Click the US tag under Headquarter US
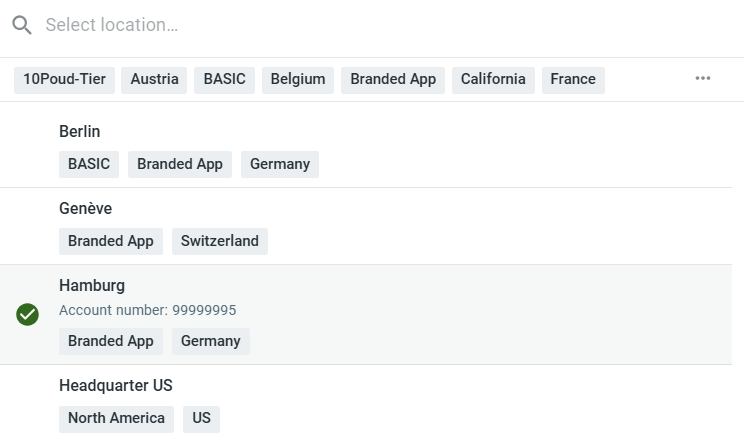This screenshot has height=439, width=744. 201,419
